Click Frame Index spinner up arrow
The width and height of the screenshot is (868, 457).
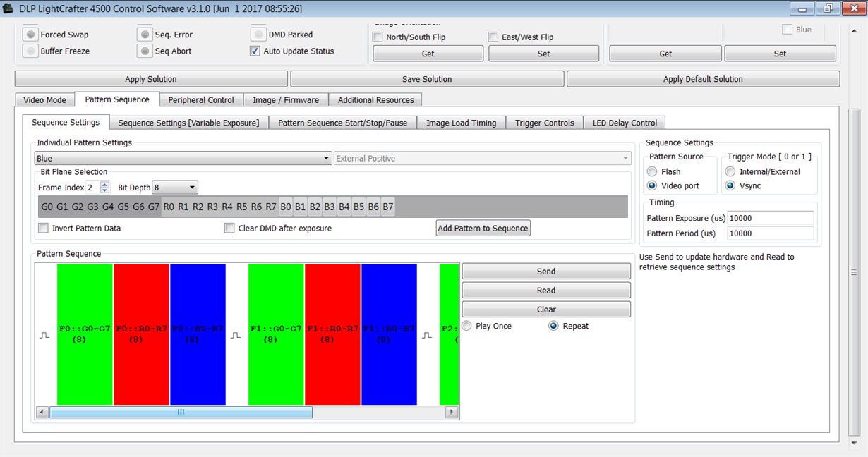[x=105, y=184]
